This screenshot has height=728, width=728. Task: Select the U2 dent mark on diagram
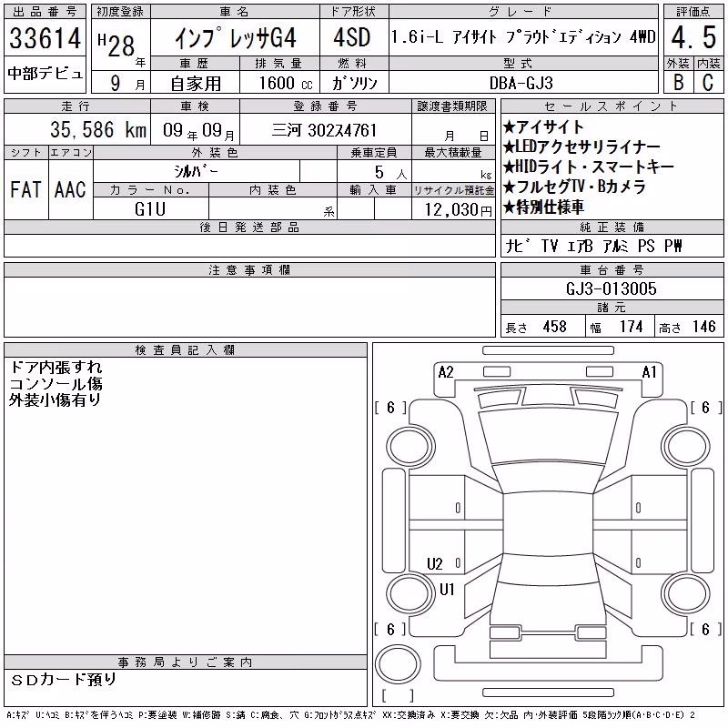coord(435,563)
